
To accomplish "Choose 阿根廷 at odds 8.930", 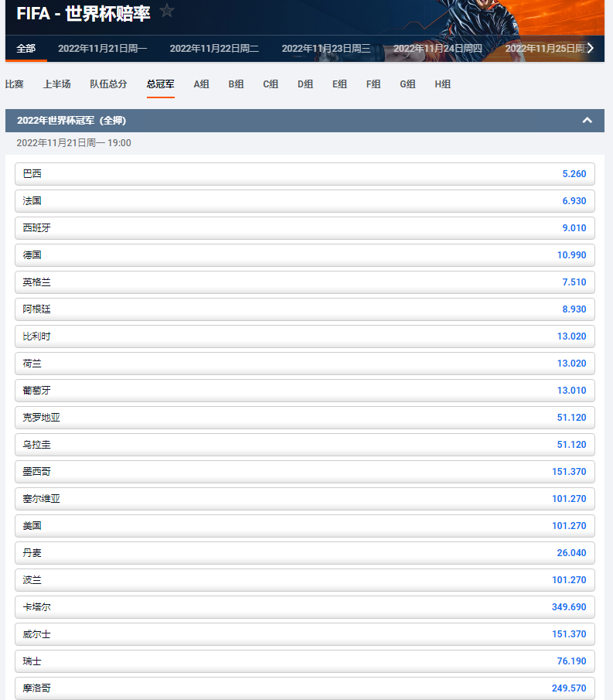I will [x=305, y=309].
